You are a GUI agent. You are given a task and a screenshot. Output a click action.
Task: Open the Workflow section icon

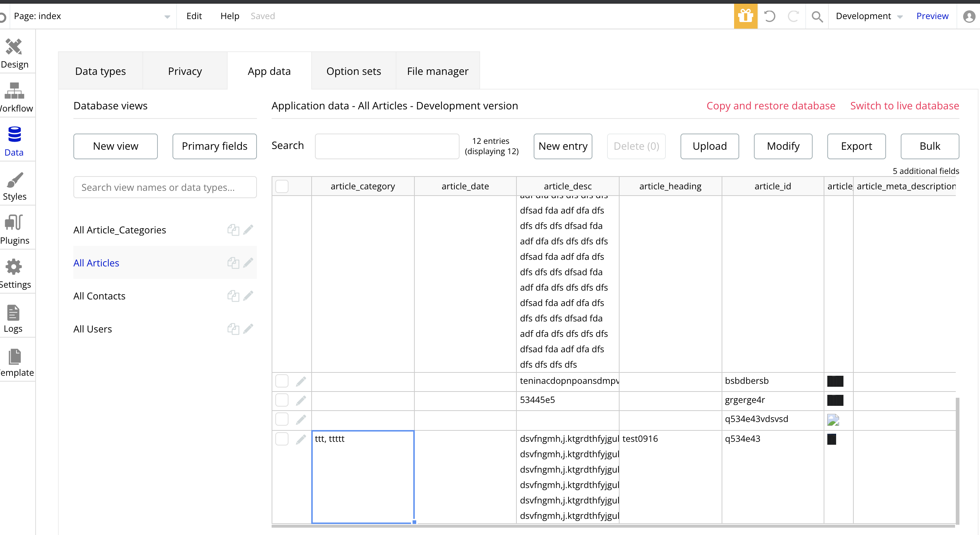tap(14, 97)
